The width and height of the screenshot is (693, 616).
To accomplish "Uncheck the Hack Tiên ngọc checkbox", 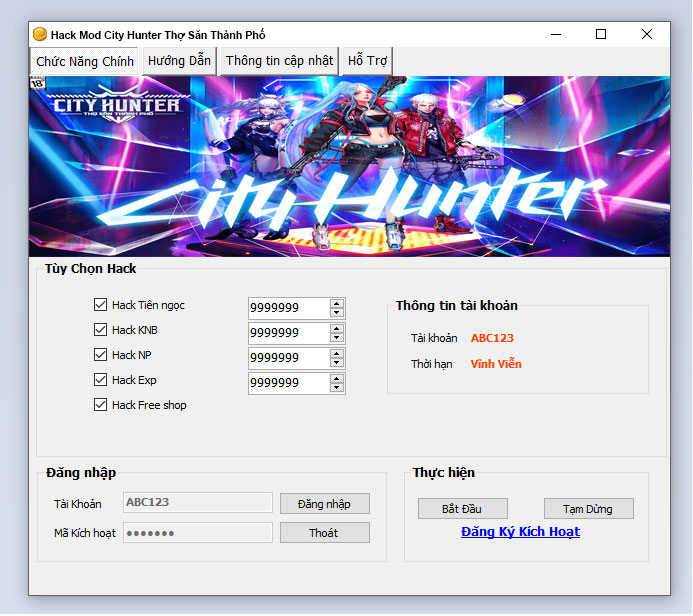I will coord(100,304).
